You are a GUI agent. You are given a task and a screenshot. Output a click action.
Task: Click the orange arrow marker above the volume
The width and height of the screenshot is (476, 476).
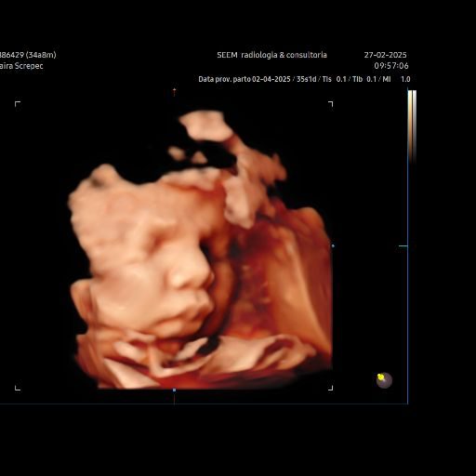(x=175, y=92)
